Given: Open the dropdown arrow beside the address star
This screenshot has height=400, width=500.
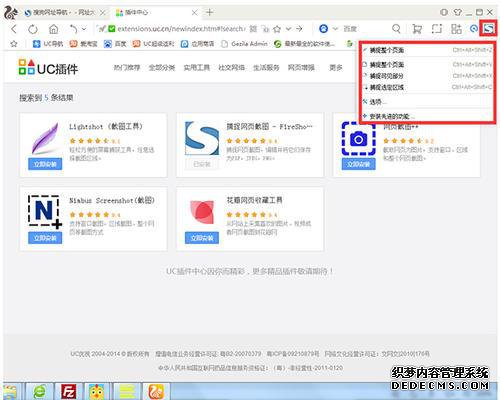Looking at the screenshot, I should point(288,29).
